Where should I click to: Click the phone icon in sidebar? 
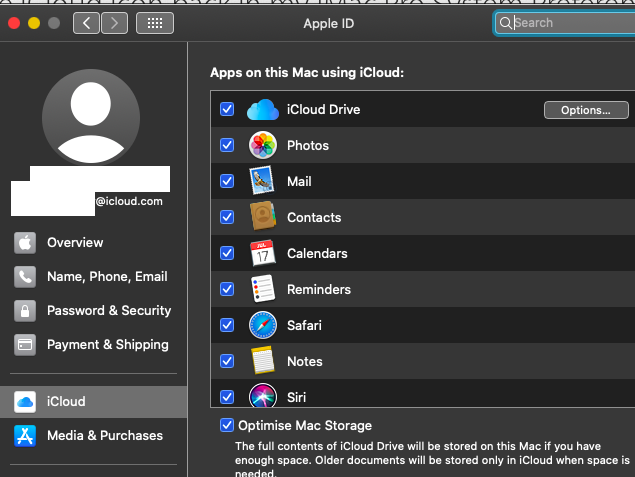tap(25, 277)
